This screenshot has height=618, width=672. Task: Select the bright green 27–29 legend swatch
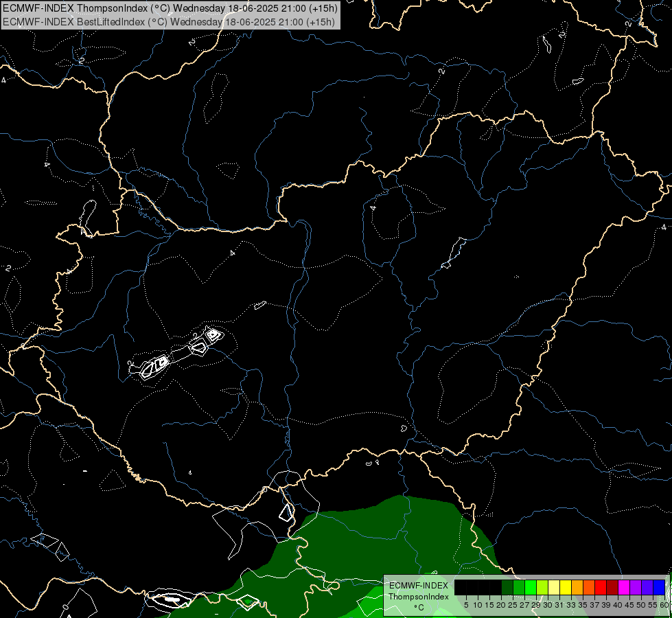pos(531,587)
